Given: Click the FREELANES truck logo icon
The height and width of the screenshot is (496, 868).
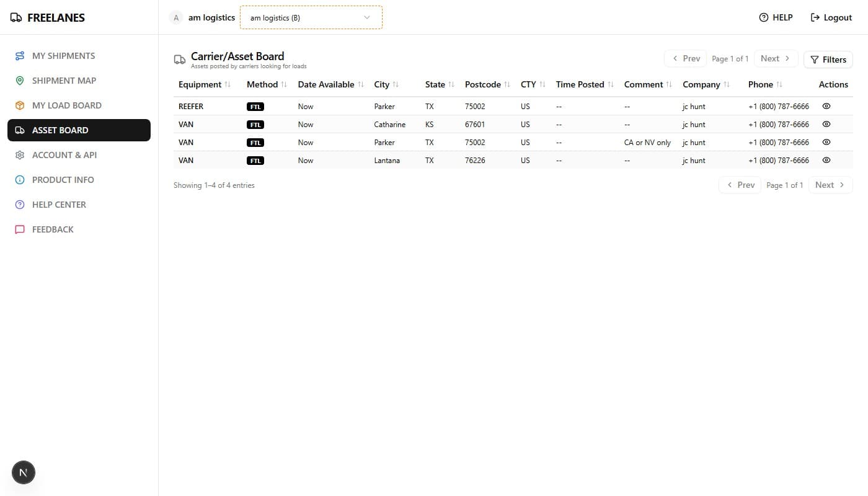Looking at the screenshot, I should pyautogui.click(x=16, y=17).
